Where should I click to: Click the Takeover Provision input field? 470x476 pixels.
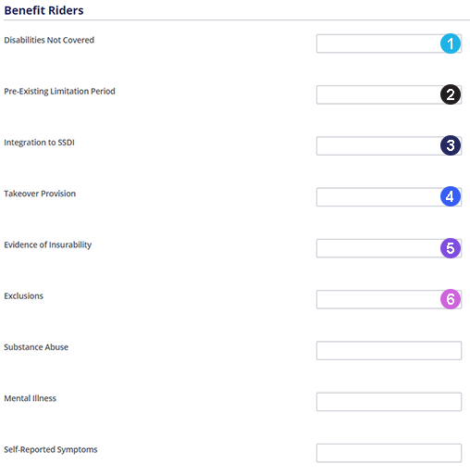(x=389, y=197)
